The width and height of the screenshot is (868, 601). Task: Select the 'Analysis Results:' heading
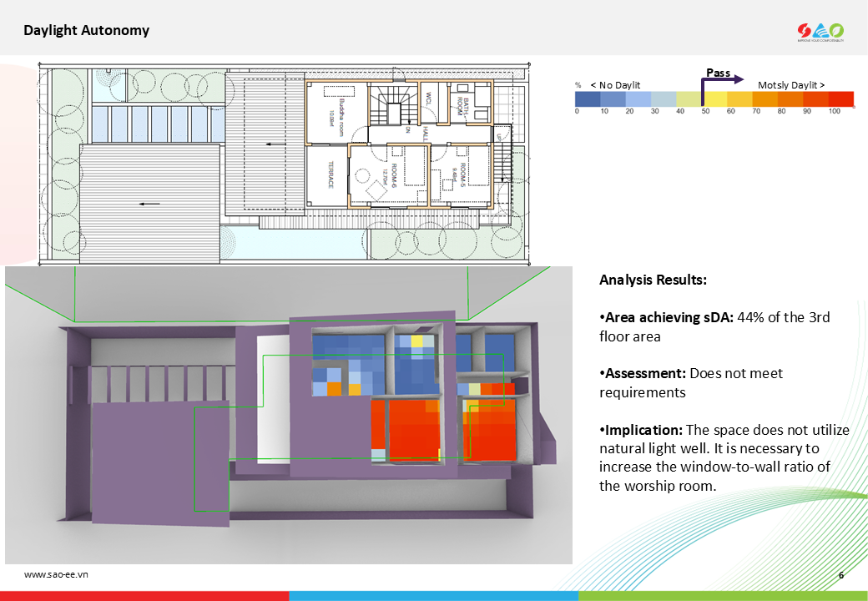click(653, 280)
